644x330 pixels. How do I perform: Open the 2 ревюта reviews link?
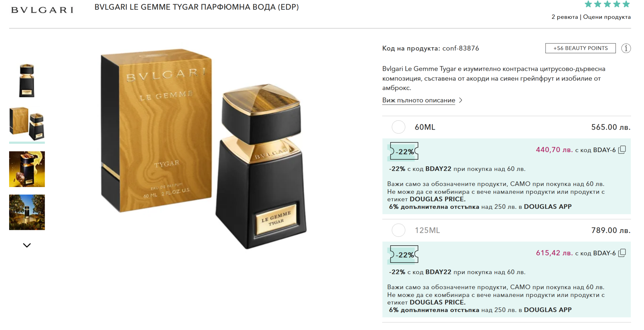click(564, 17)
